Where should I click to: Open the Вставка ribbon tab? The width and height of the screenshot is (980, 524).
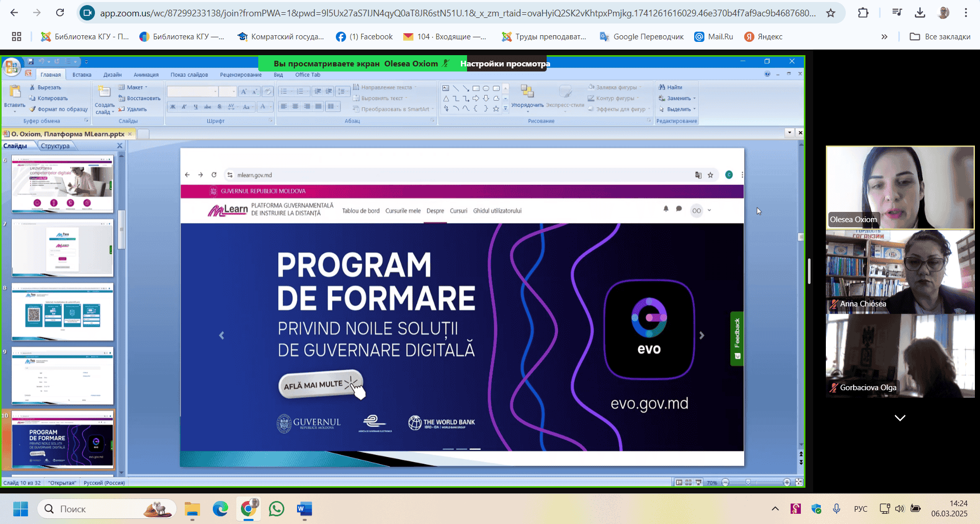[x=82, y=75]
